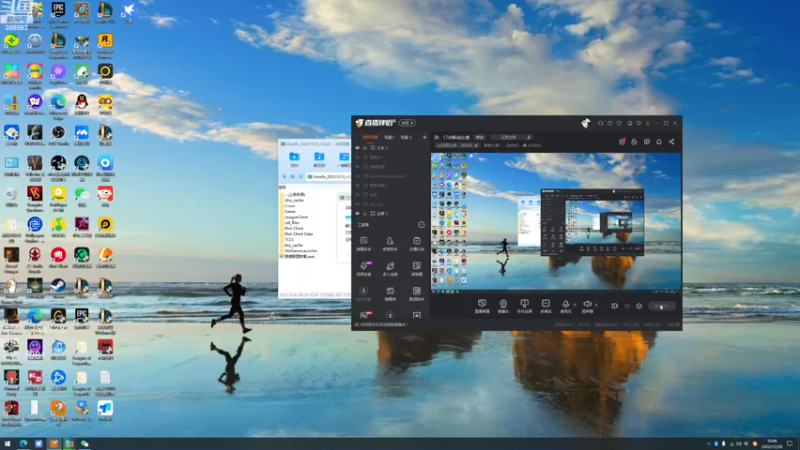800x450 pixels.
Task: Expand the microphone device dropdown arrow
Action: pyautogui.click(x=574, y=305)
